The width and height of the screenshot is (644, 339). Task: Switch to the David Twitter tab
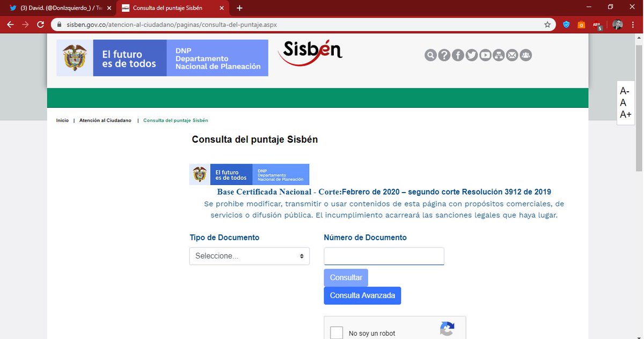pos(61,8)
